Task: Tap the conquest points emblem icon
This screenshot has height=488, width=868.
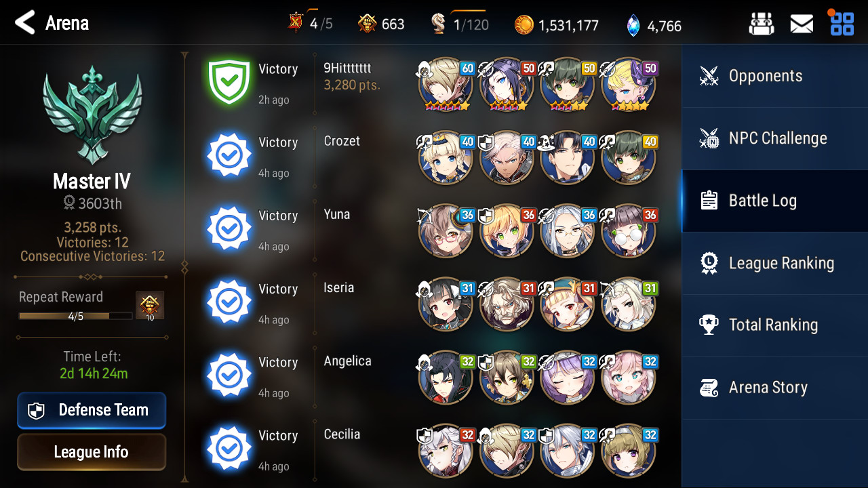Action: pos(367,24)
